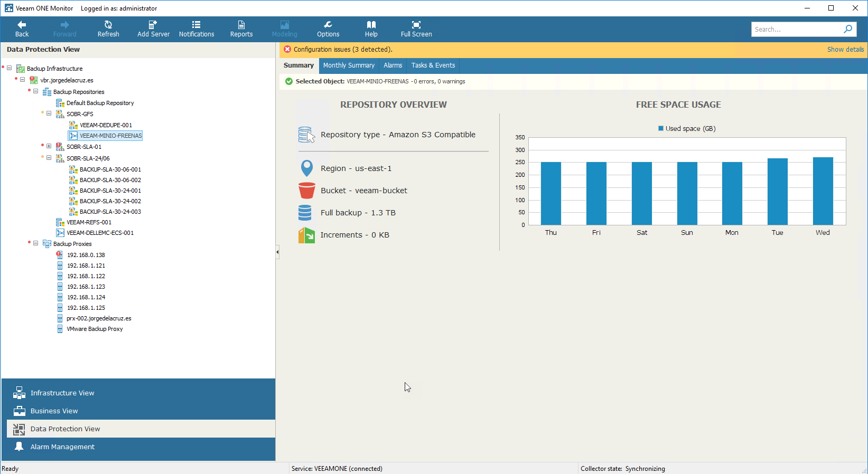The image size is (868, 474).
Task: Click the Help book icon
Action: click(371, 25)
